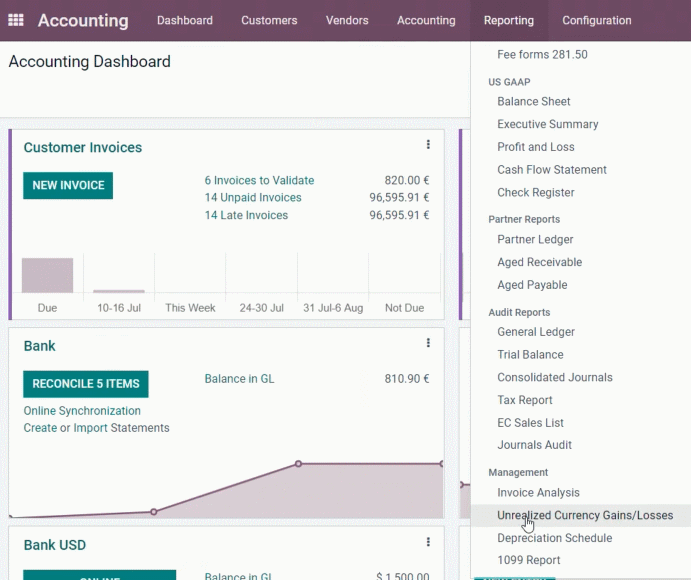The width and height of the screenshot is (691, 580).
Task: Click the Audit Reports section header
Action: 519,312
